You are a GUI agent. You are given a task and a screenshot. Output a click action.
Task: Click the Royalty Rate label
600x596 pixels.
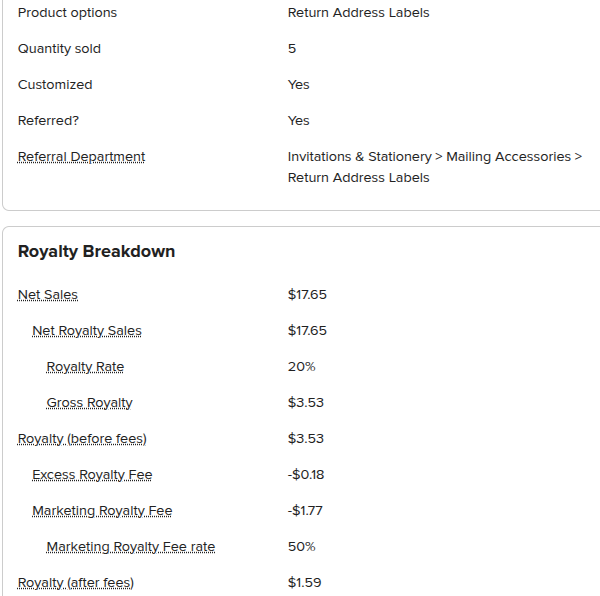click(x=85, y=367)
